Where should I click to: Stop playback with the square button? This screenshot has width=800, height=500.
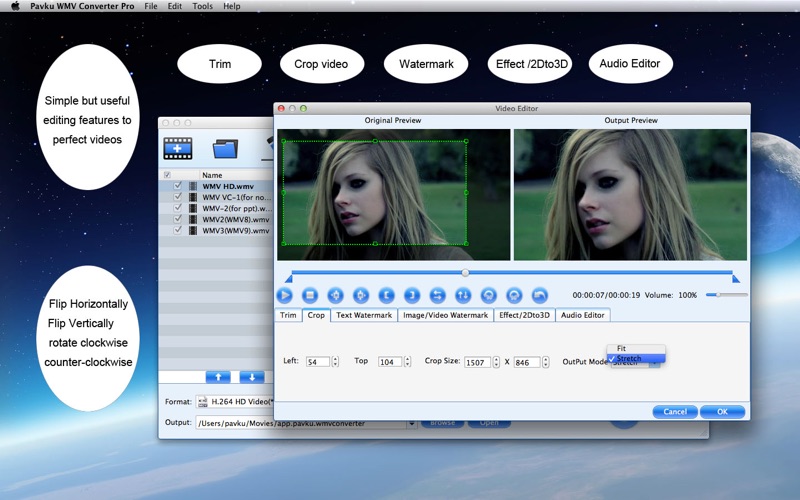tap(310, 295)
